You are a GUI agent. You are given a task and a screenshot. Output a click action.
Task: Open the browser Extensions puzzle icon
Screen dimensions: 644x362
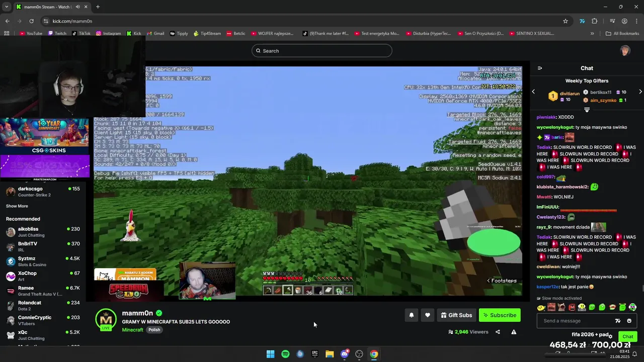[x=595, y=21]
